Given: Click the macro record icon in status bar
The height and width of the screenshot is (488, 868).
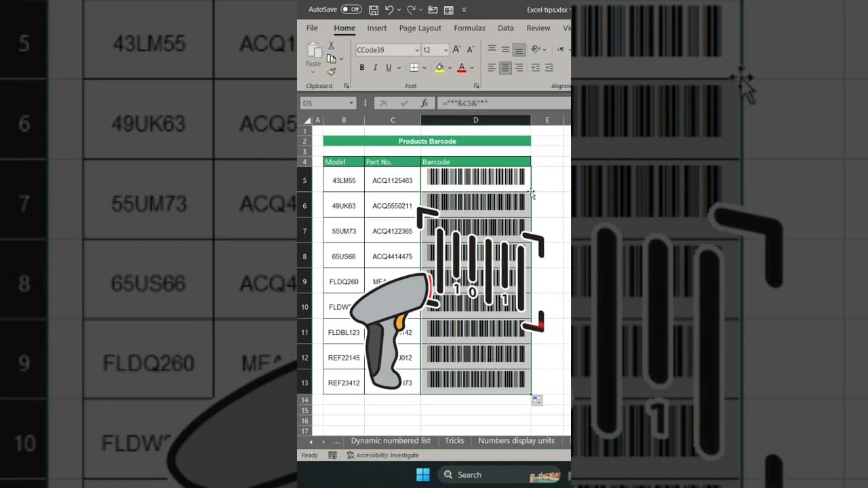Looking at the screenshot, I should point(332,455).
